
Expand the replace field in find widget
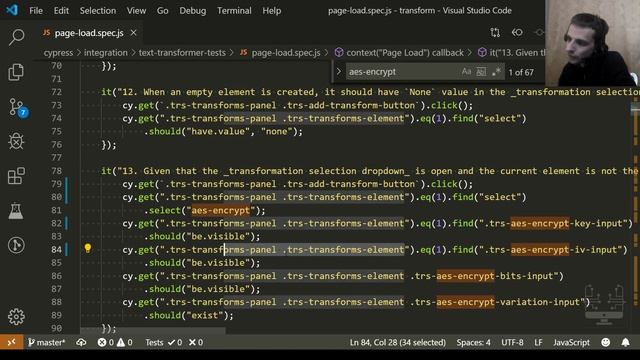(338, 72)
